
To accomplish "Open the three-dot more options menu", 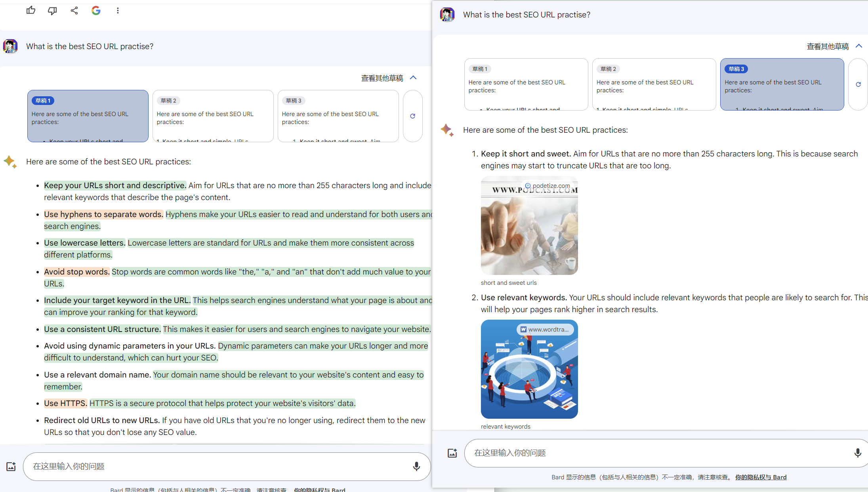I will 118,11.
